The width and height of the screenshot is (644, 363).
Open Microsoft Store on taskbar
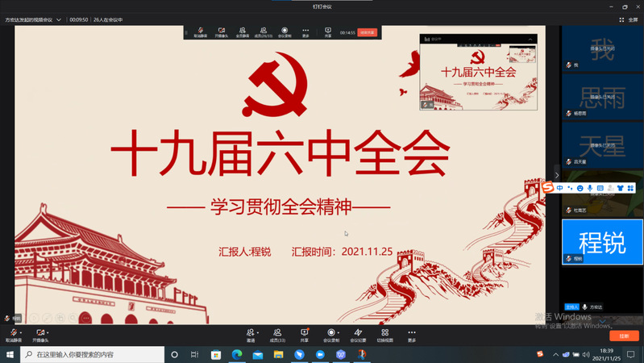click(216, 354)
